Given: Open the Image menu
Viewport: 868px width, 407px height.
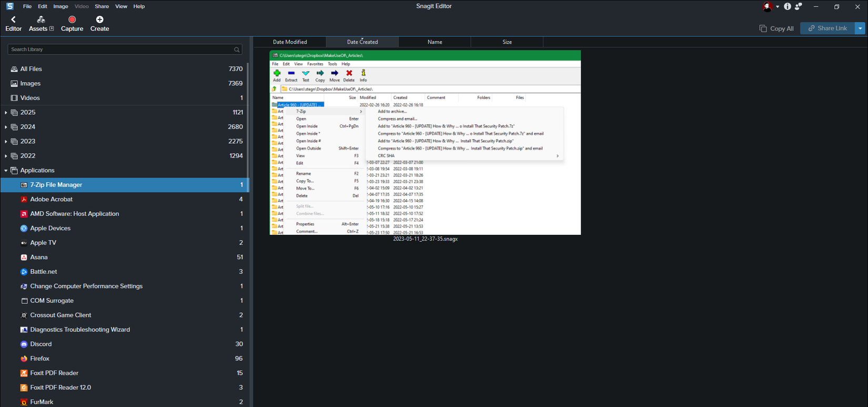Looking at the screenshot, I should click(x=60, y=6).
